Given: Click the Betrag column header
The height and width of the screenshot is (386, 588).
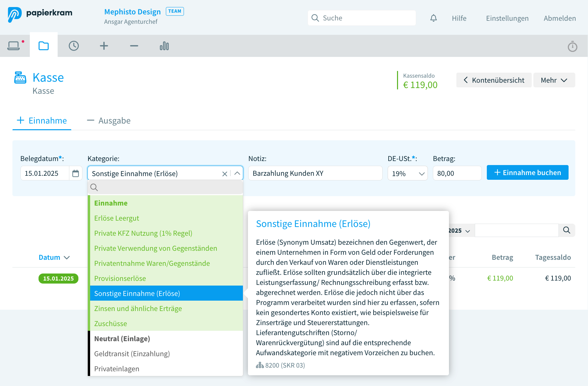Looking at the screenshot, I should point(502,257).
